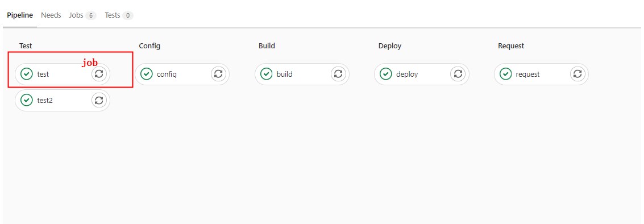This screenshot has width=644, height=224.
Task: Open the config job link
Action: tap(167, 74)
